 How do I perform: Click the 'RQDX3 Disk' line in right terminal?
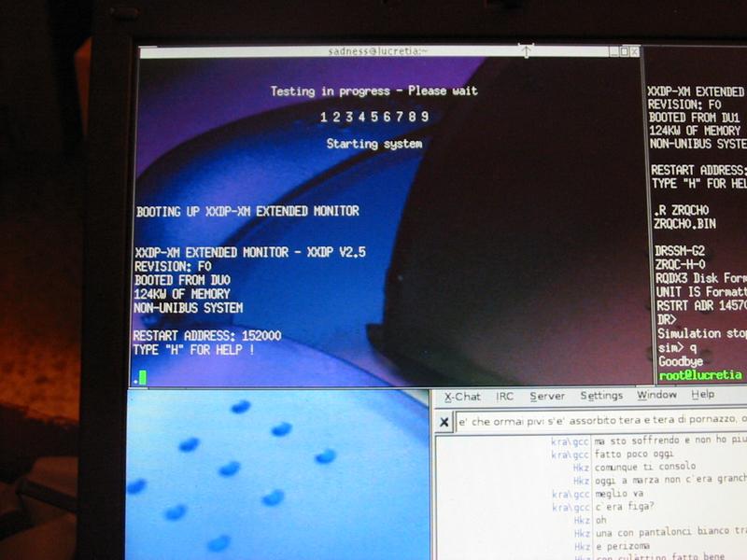click(701, 278)
